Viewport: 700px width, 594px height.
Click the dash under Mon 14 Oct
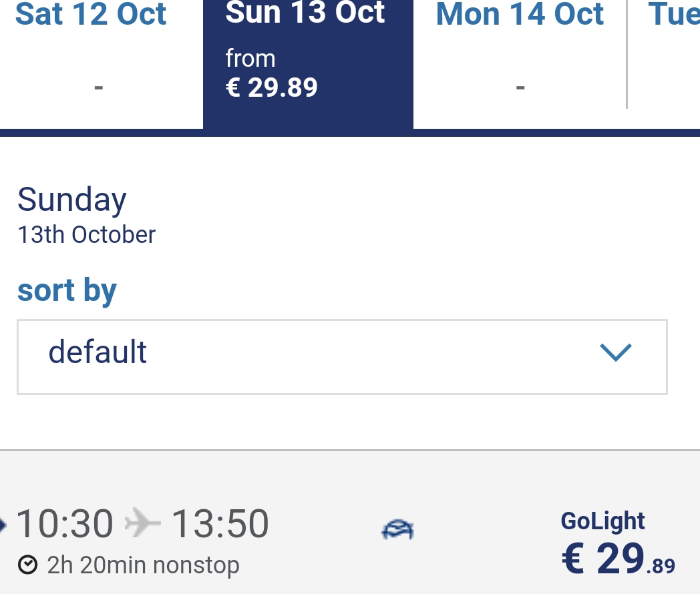pos(520,87)
